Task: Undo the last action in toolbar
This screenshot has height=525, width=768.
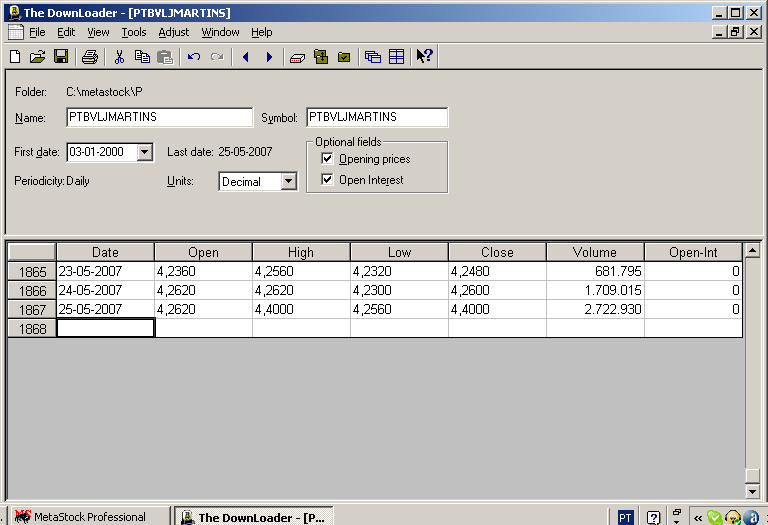Action: point(194,57)
